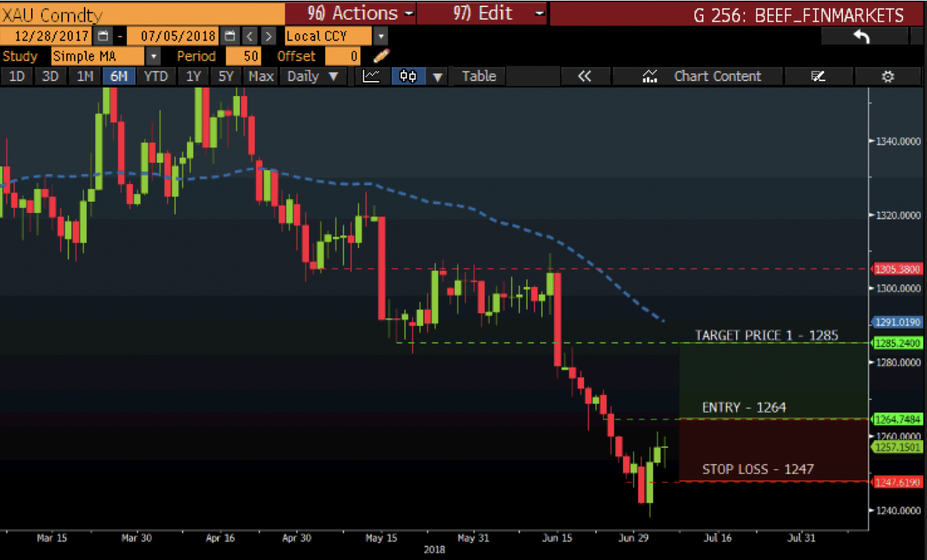Image resolution: width=927 pixels, height=560 pixels.
Task: Select the 6M time range
Action: 119,76
